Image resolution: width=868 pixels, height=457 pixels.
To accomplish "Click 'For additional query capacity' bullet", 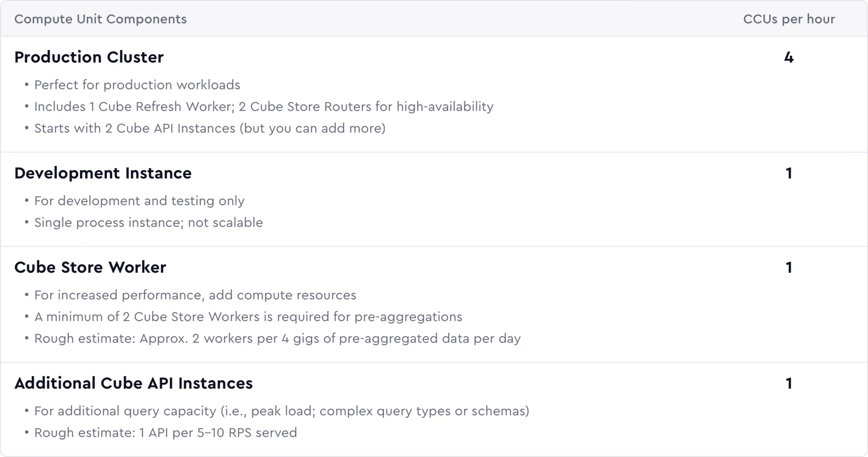I will pyautogui.click(x=282, y=411).
